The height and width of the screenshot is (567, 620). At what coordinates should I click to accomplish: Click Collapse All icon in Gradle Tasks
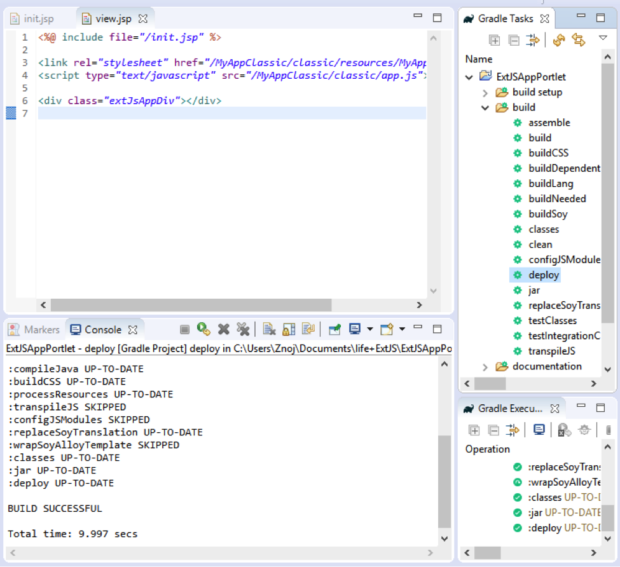tap(513, 40)
